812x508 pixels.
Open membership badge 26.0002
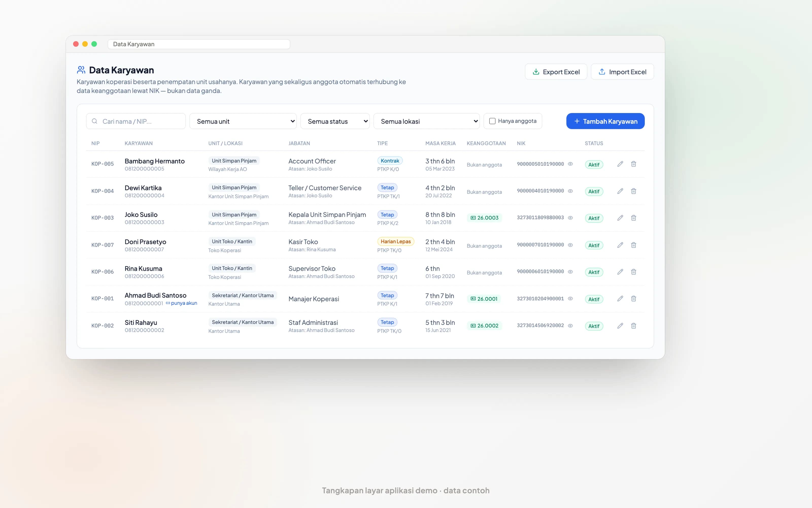point(484,326)
